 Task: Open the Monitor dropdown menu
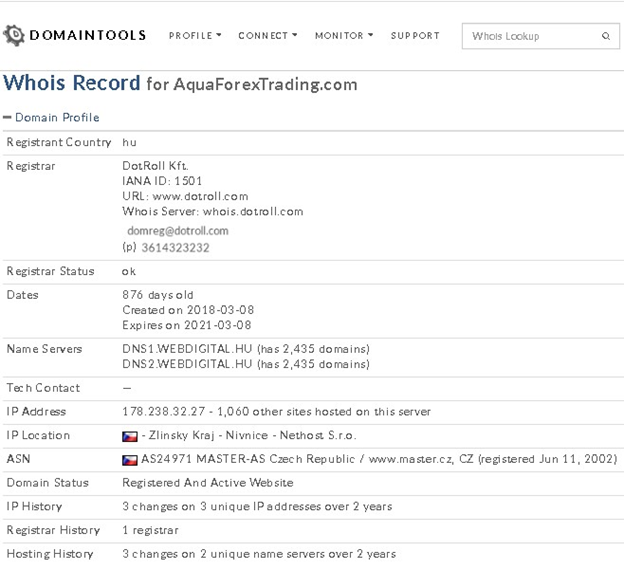pyautogui.click(x=344, y=35)
